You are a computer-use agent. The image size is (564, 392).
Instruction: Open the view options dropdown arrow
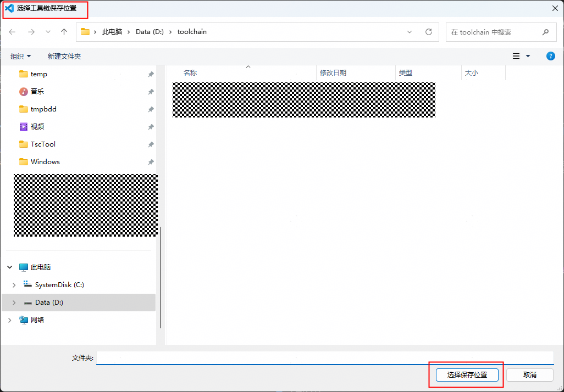528,56
